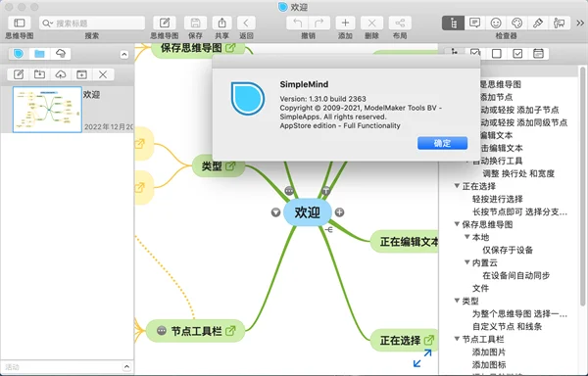
Task: Click 确定 in the SimpleMind about dialog
Action: pos(443,143)
